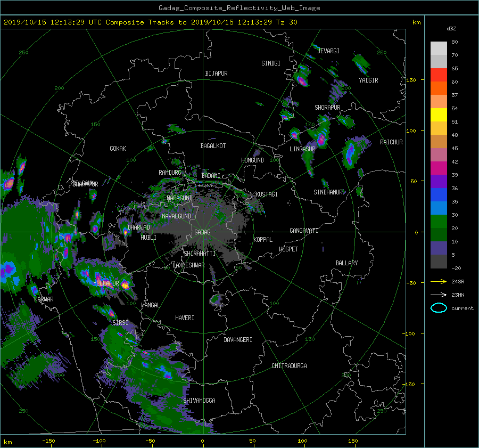Click the SHIRAHATTI map label
479x448 pixels.
[200, 254]
